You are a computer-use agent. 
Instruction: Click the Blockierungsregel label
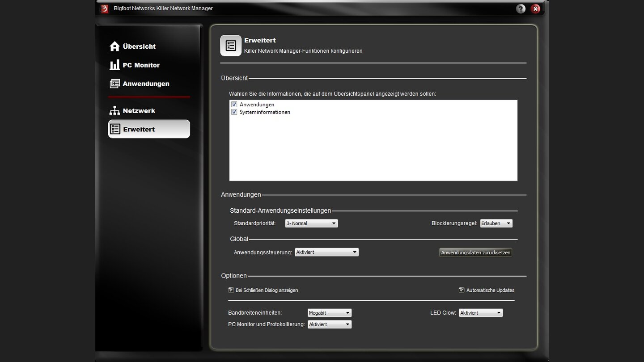454,223
